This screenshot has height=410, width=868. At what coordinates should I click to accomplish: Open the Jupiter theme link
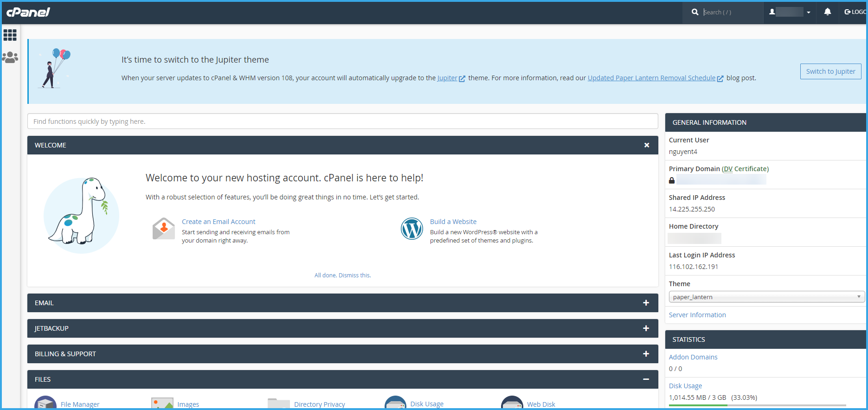pos(447,78)
